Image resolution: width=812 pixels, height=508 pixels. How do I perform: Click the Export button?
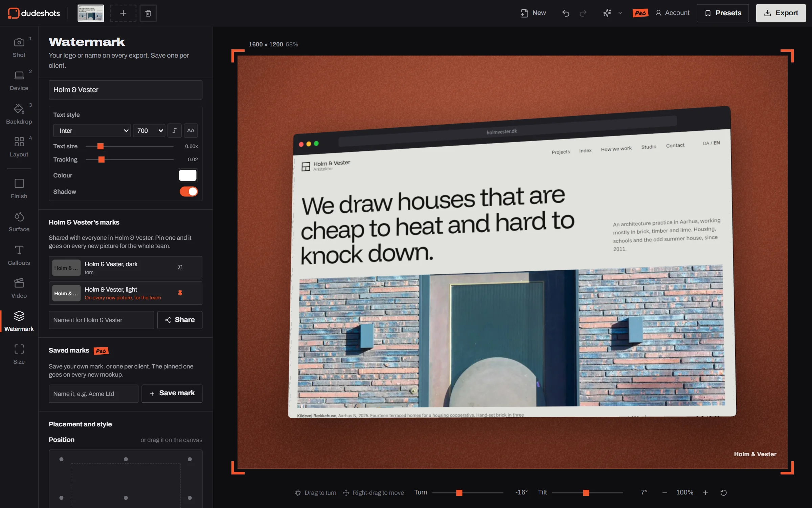tap(781, 13)
